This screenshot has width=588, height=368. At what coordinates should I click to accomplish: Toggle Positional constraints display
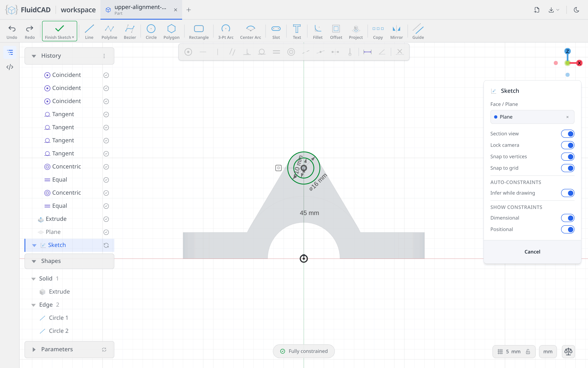[568, 229]
